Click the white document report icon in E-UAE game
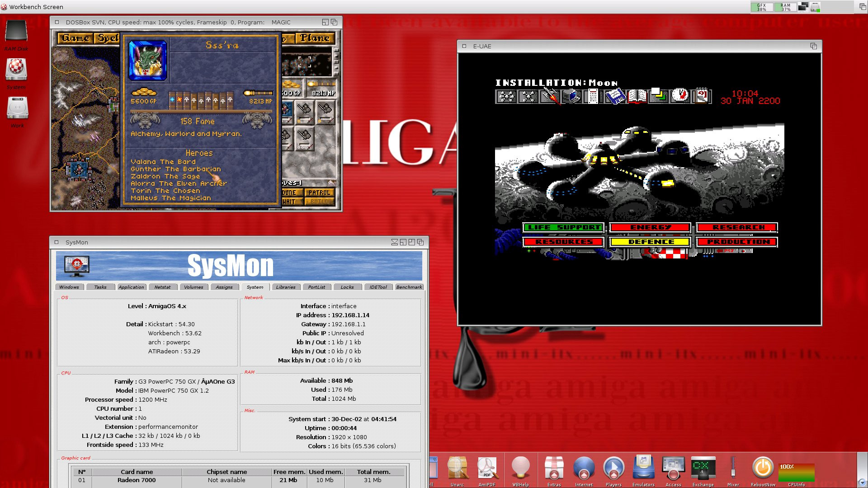 pos(593,96)
